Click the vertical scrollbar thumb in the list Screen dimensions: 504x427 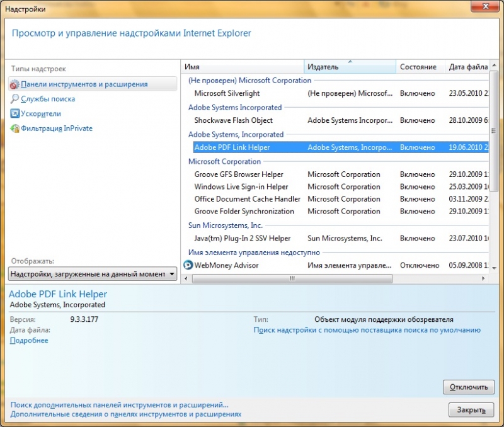click(x=494, y=130)
